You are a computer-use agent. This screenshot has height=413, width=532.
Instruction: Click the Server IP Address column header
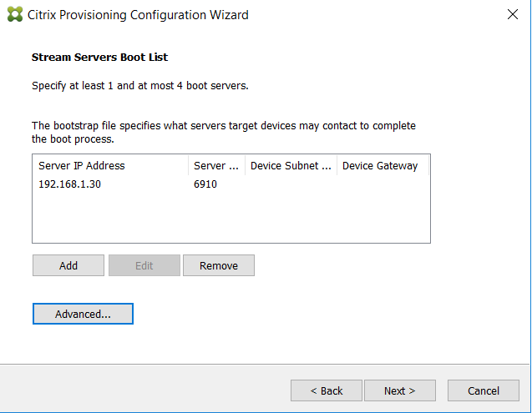110,166
